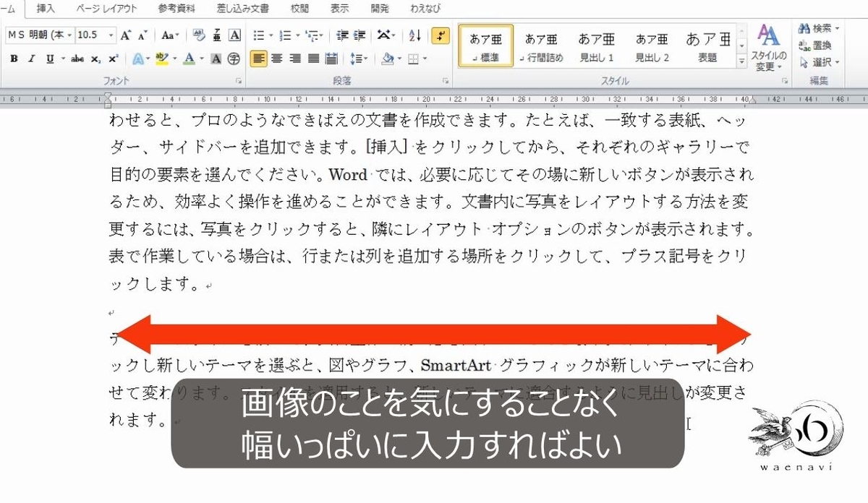The width and height of the screenshot is (868, 503).
Task: Open the underline style dropdown arrow
Action: coord(63,59)
